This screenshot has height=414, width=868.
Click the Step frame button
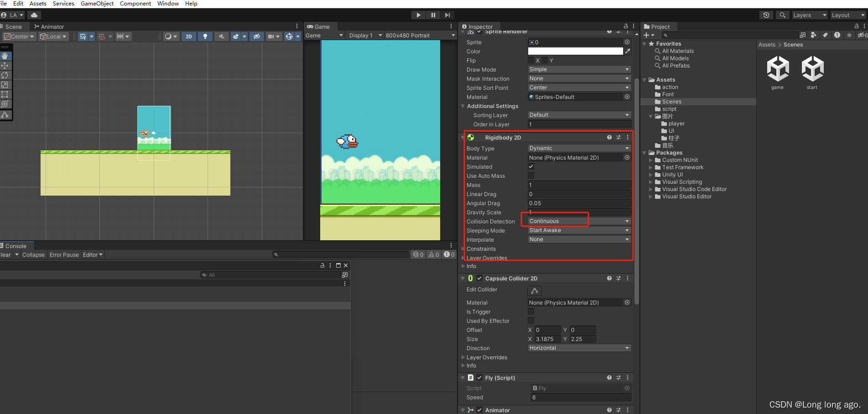pos(447,15)
